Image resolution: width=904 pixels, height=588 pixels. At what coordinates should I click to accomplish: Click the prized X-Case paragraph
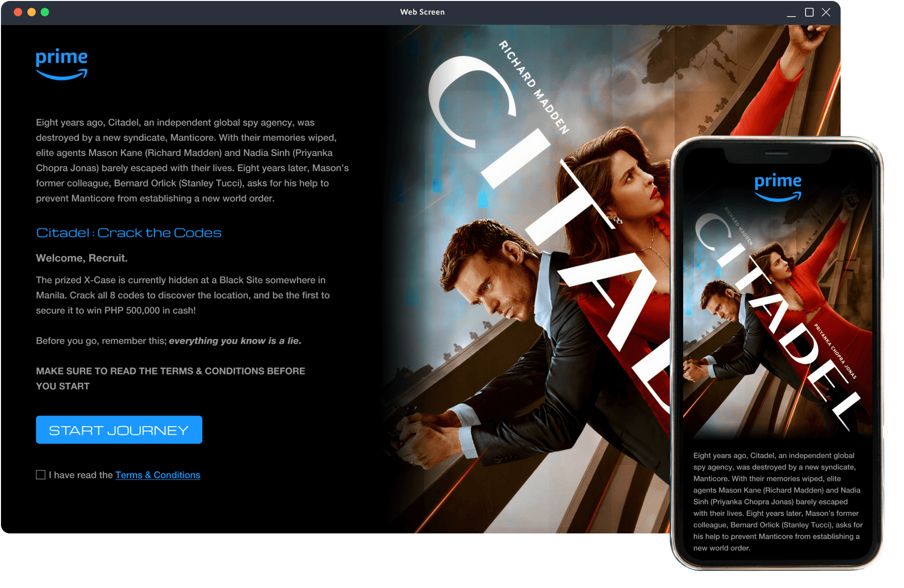click(183, 295)
